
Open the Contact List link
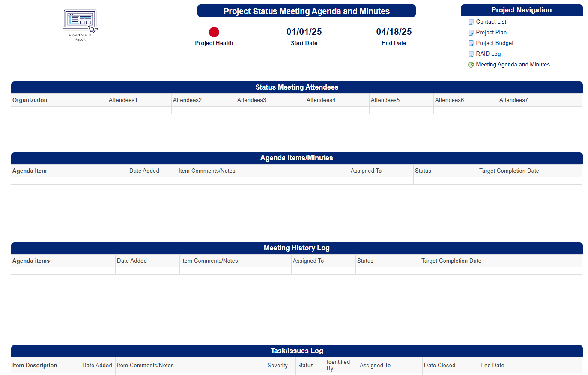pyautogui.click(x=491, y=22)
